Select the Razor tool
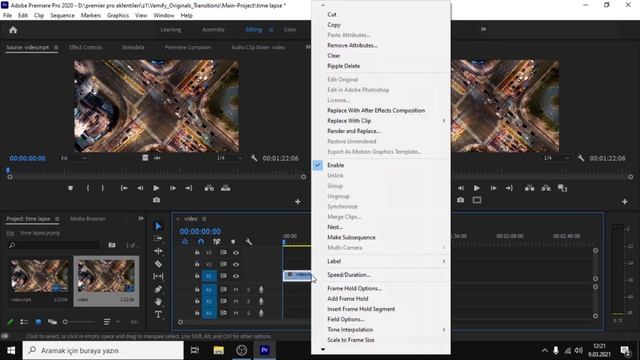 [x=158, y=264]
